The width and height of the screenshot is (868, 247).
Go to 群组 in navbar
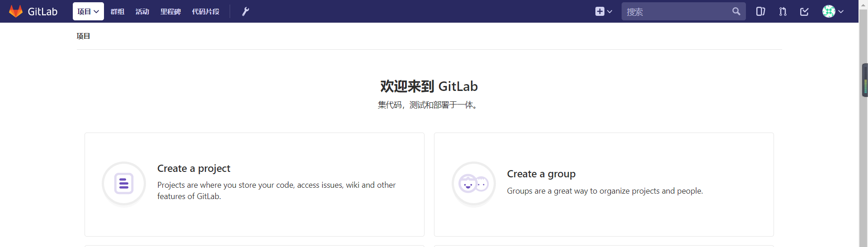[118, 11]
